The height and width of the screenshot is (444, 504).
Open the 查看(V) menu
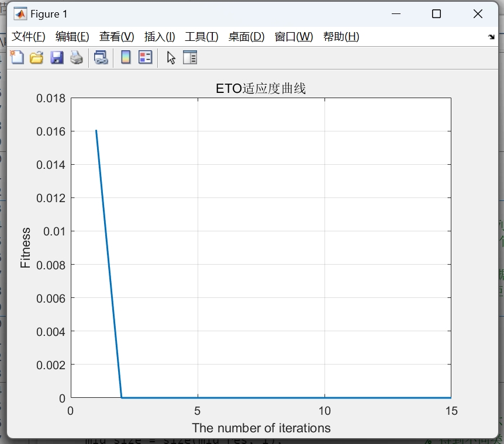(x=116, y=36)
